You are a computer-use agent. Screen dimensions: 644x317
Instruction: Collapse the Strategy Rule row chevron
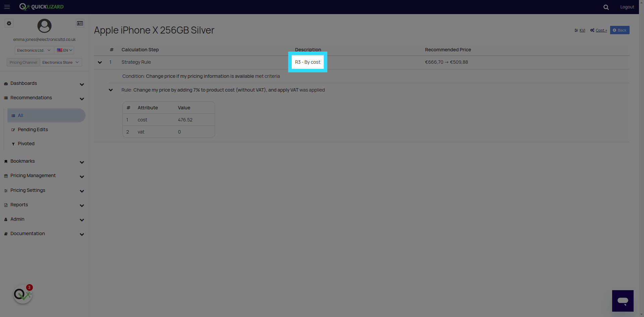(100, 62)
